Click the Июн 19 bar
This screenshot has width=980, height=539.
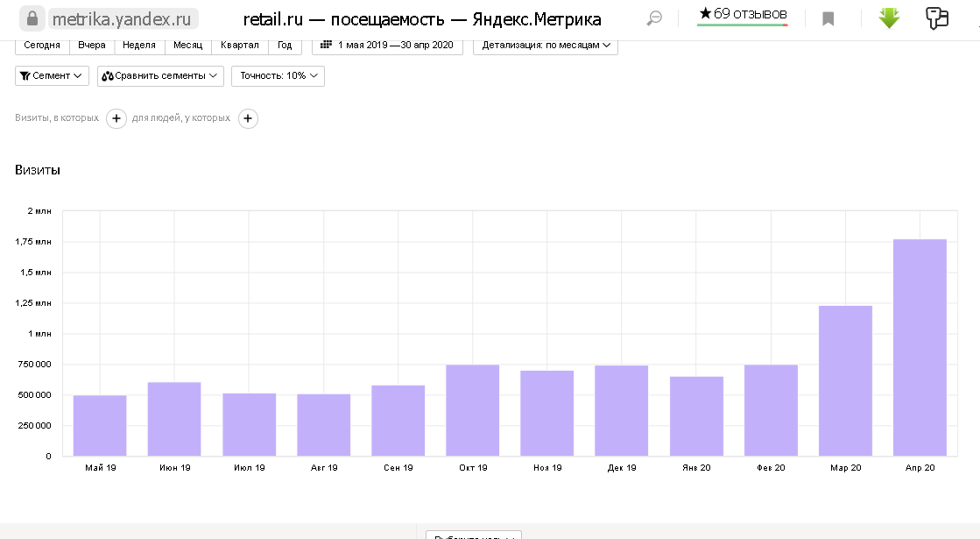(x=174, y=419)
